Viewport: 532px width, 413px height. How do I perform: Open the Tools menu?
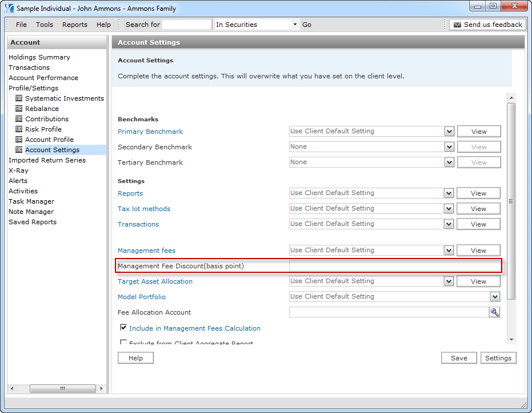point(45,25)
